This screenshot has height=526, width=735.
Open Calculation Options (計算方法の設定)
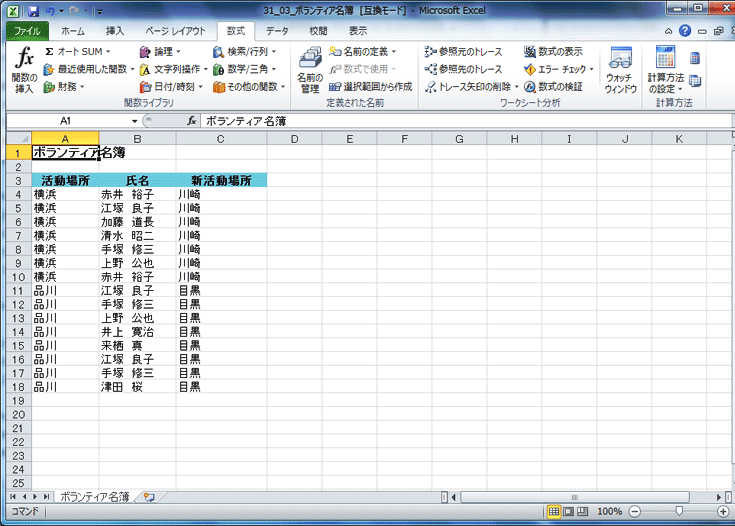[x=666, y=70]
